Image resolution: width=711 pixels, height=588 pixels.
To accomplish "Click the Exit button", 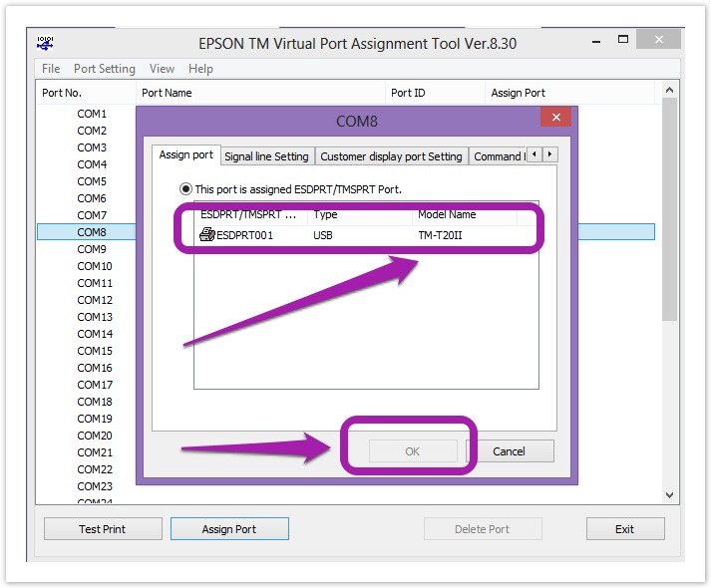I will pyautogui.click(x=624, y=529).
